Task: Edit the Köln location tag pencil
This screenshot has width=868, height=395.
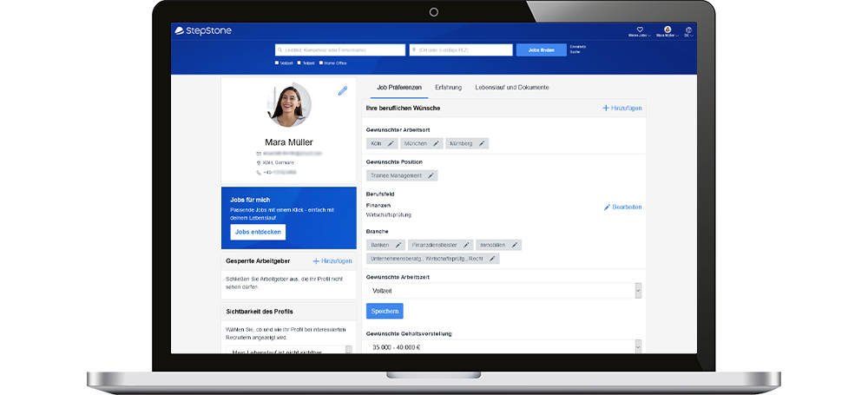Action: pyautogui.click(x=391, y=143)
